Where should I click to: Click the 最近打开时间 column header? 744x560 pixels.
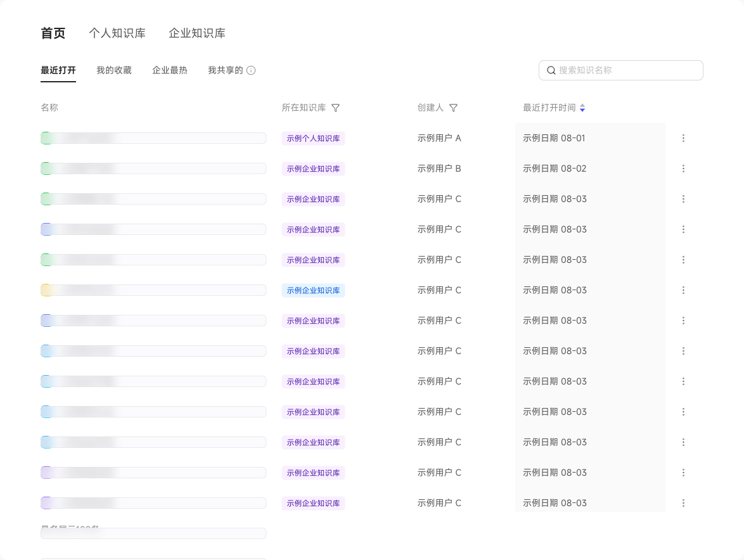pyautogui.click(x=549, y=108)
